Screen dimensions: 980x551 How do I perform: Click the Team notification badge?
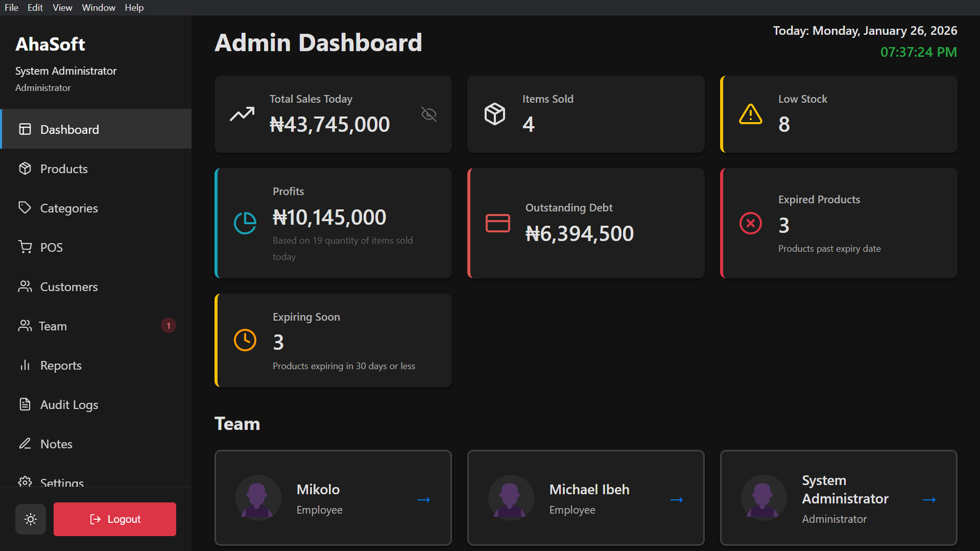click(x=168, y=325)
